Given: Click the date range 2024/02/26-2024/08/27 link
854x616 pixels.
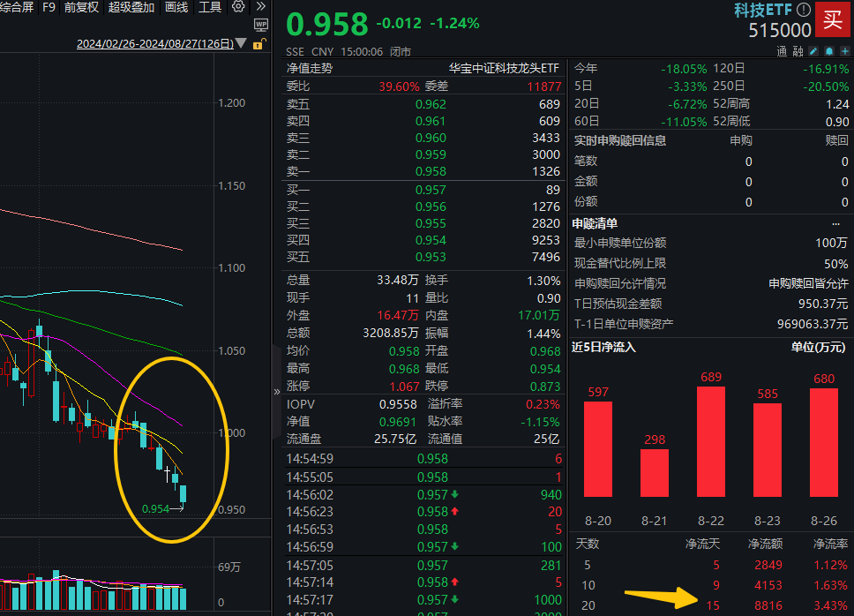Looking at the screenshot, I should [154, 44].
